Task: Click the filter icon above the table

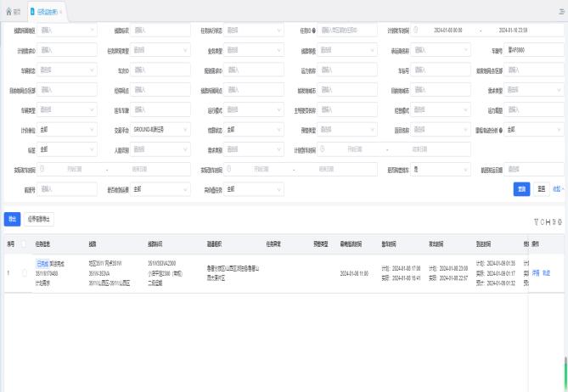Action: (537, 221)
